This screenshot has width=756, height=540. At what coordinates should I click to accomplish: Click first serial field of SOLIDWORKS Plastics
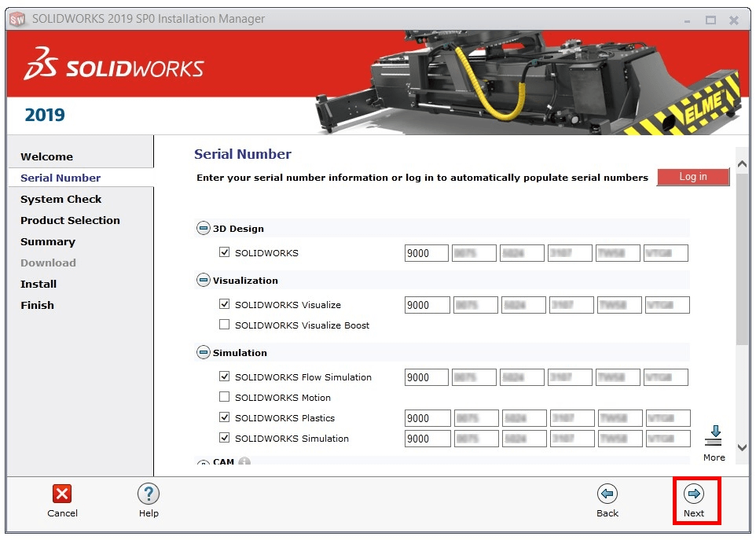[x=428, y=418]
